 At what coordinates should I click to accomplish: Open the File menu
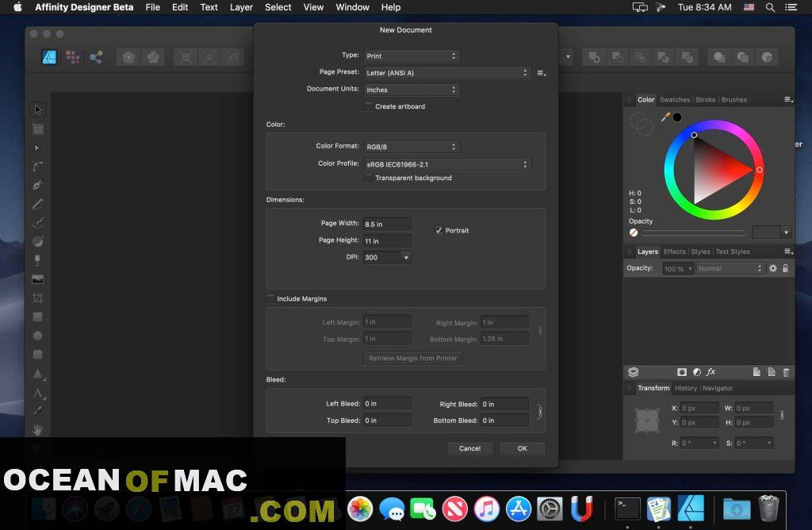(x=153, y=7)
